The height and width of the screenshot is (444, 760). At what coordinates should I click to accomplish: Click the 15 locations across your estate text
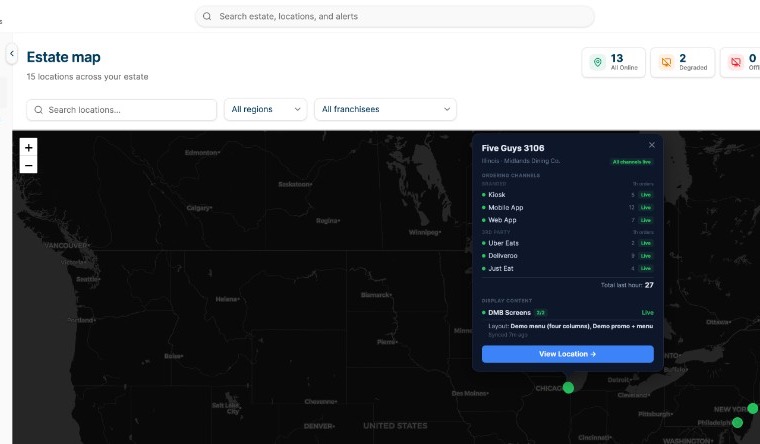(x=87, y=77)
